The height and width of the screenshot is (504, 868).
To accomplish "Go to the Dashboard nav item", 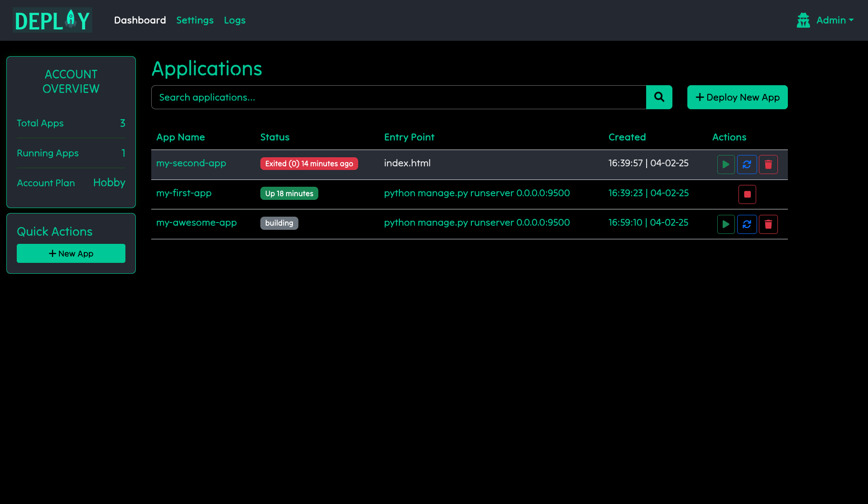I will tap(140, 20).
